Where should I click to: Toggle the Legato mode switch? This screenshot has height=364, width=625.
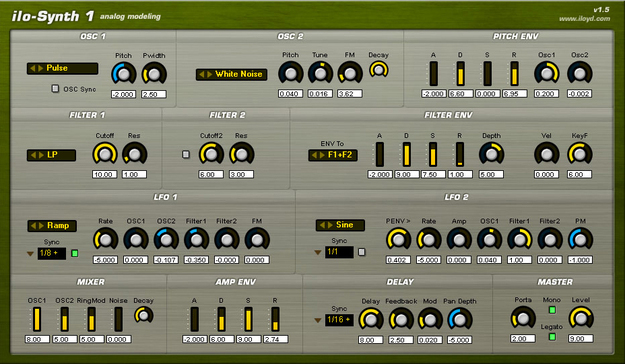(x=552, y=337)
